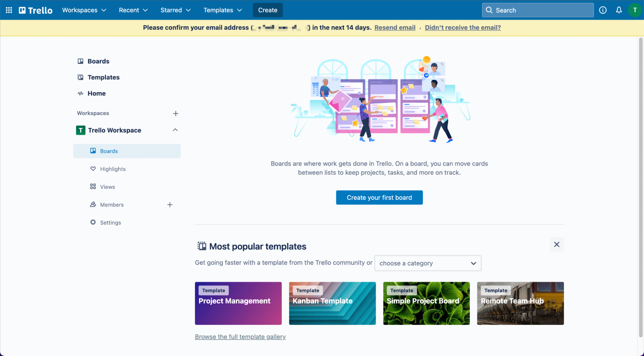Click the information icon in the header
Screen dimensions: 644x356
pyautogui.click(x=603, y=10)
